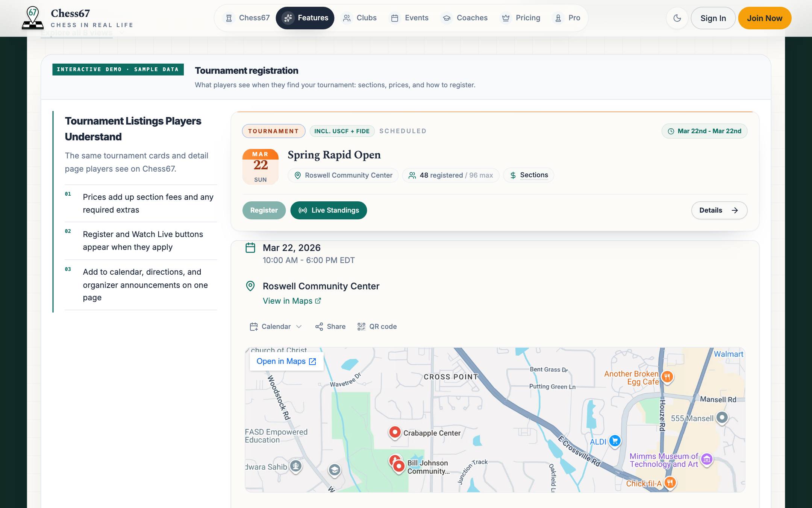Click the Crabapple Center map pin

[x=395, y=433]
